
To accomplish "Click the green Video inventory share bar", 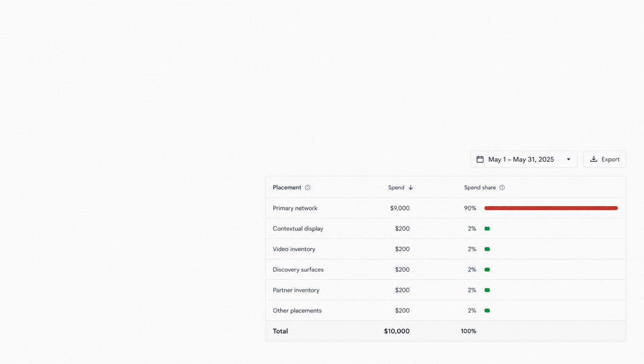I will 487,249.
